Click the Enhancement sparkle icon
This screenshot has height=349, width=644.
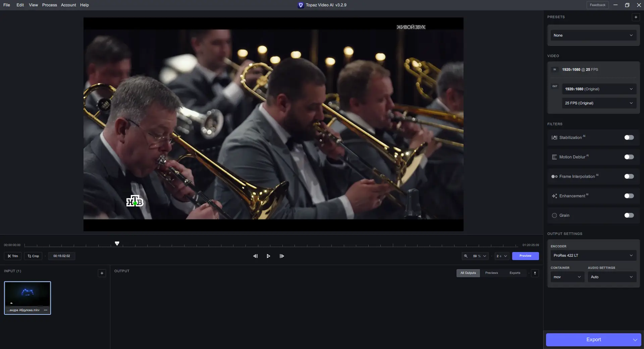(x=554, y=196)
